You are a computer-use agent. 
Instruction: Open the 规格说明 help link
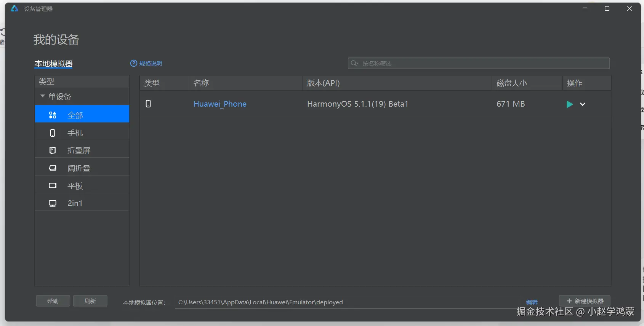coord(146,63)
